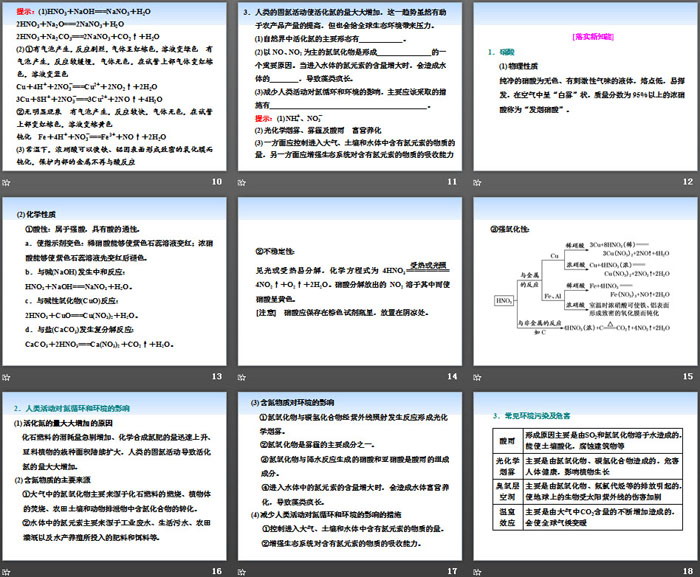Select slide 16 thumbnail on human nitrogen cycle impact
Image resolution: width=700 pixels, height=577 pixels.
tap(115, 474)
